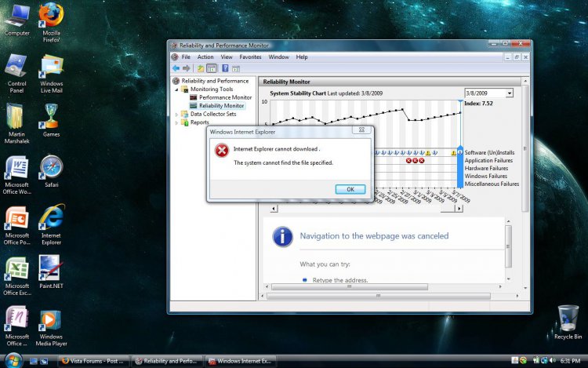Expand the Data Collector Sets node
The height and width of the screenshot is (368, 588).
click(x=176, y=115)
